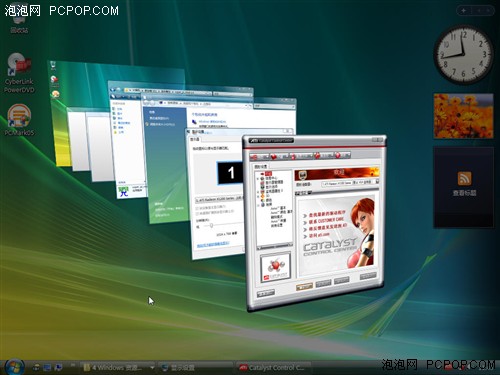Select the Display Settings taskbar button
The height and width of the screenshot is (375, 500).
click(x=195, y=368)
